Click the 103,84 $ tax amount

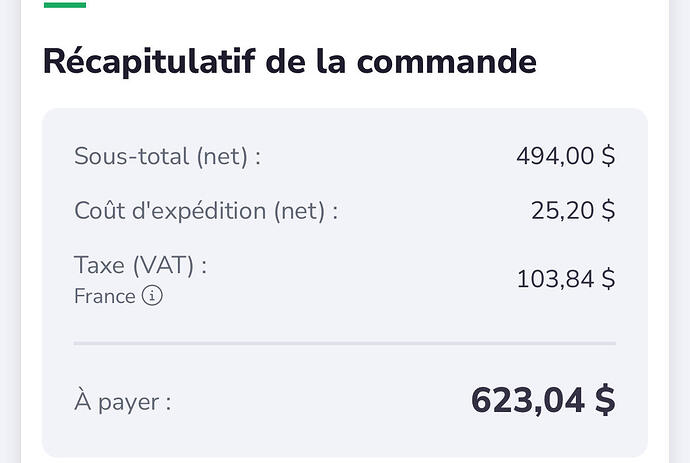[x=566, y=279]
